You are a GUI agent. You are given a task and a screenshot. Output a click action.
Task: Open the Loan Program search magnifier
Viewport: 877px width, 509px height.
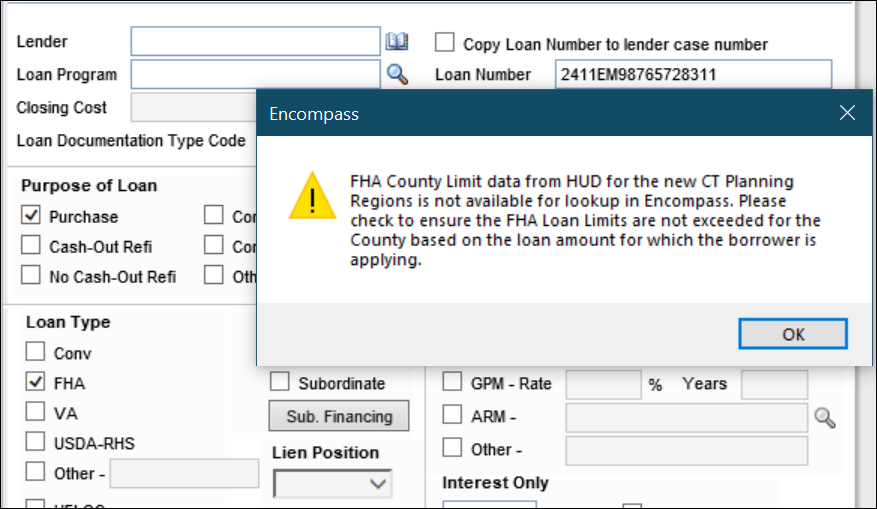tap(397, 74)
